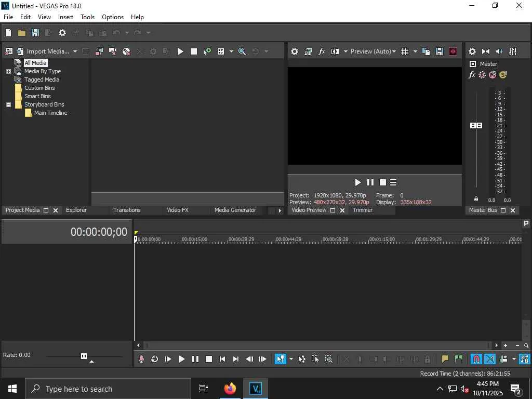Pause in Video Preview window
This screenshot has height=399, width=532.
point(370,182)
